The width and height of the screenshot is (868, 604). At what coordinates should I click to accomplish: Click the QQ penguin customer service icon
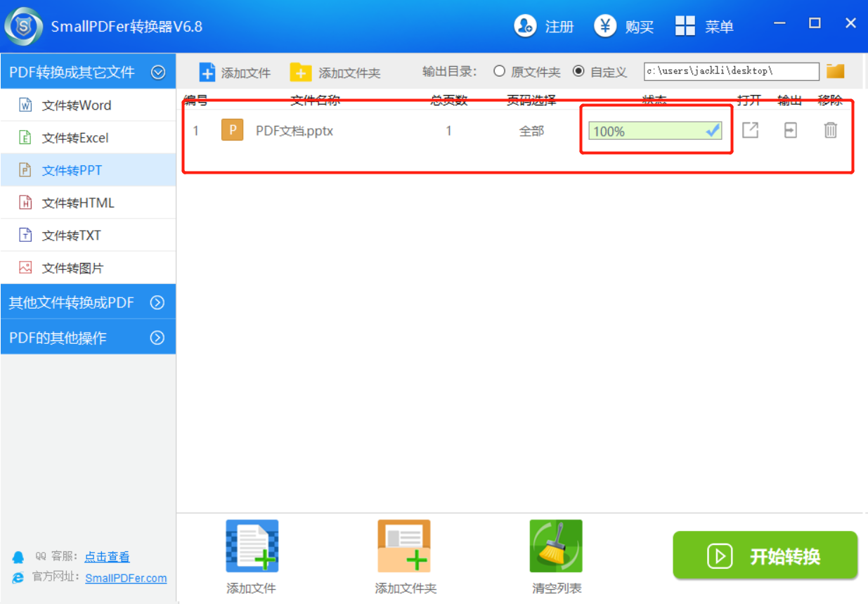click(x=18, y=557)
